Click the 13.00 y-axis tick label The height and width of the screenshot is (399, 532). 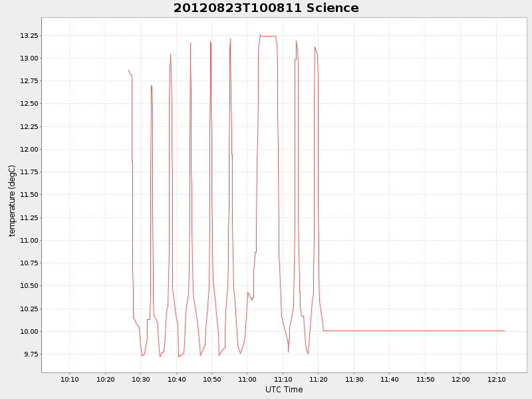[29, 59]
